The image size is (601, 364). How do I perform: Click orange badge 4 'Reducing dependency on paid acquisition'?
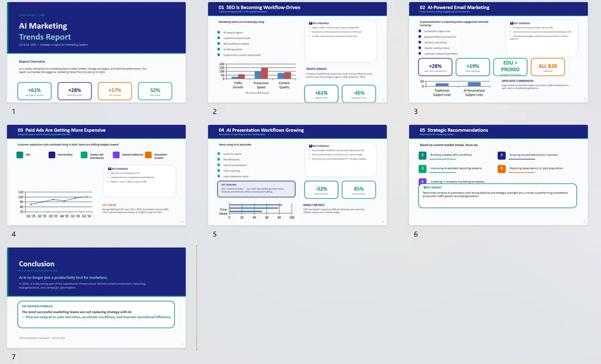[501, 168]
